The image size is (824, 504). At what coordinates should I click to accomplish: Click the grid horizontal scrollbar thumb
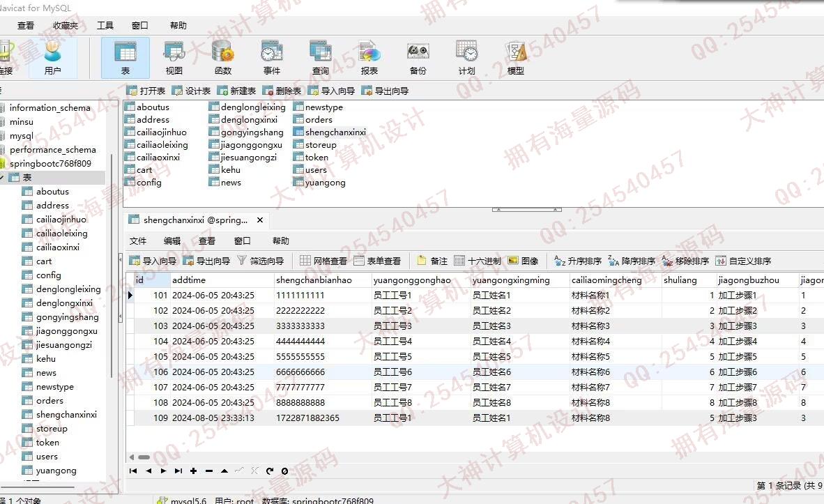tap(144, 457)
